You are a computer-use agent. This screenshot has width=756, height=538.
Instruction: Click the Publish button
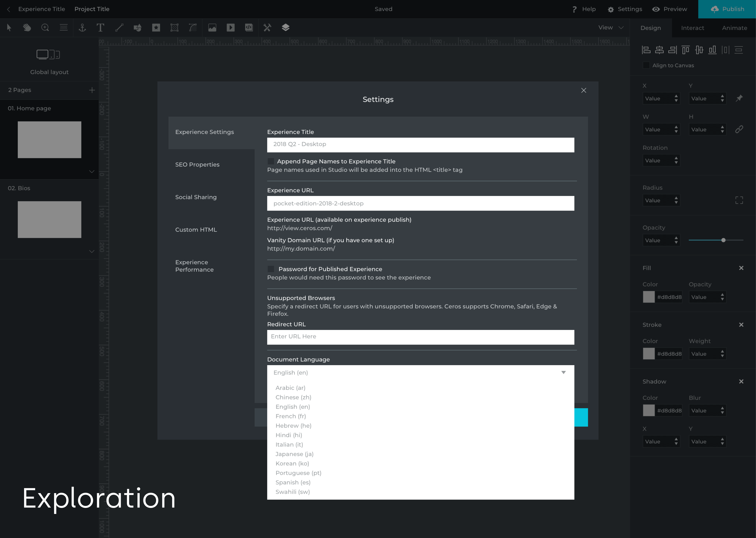[727, 9]
